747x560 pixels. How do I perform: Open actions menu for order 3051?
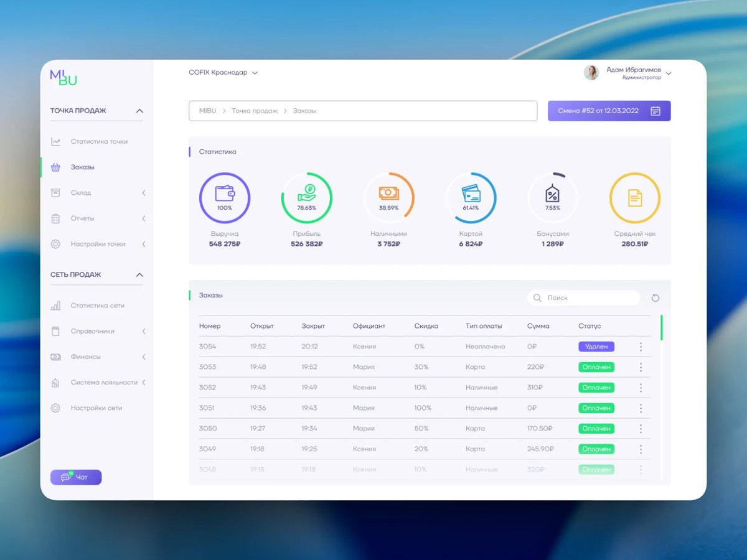point(641,408)
